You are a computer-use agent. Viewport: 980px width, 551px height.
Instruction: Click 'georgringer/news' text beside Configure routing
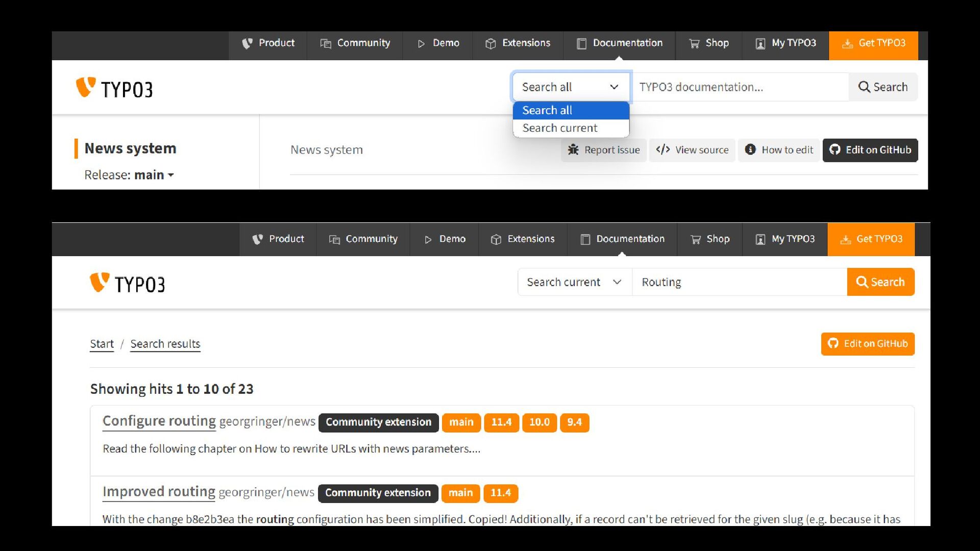267,421
